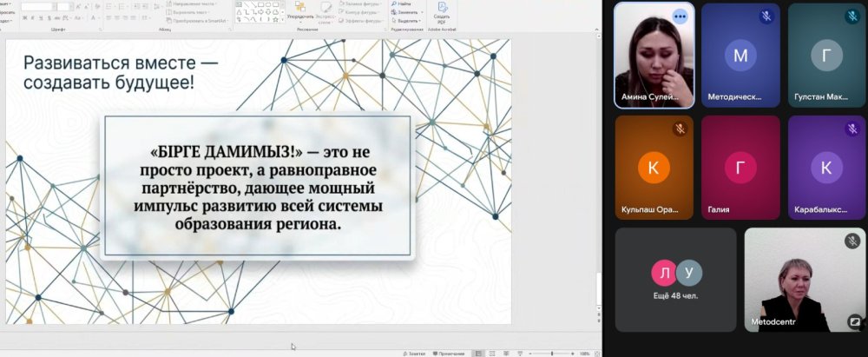
Task: Click the zoom slider handle
Action: (x=552, y=354)
